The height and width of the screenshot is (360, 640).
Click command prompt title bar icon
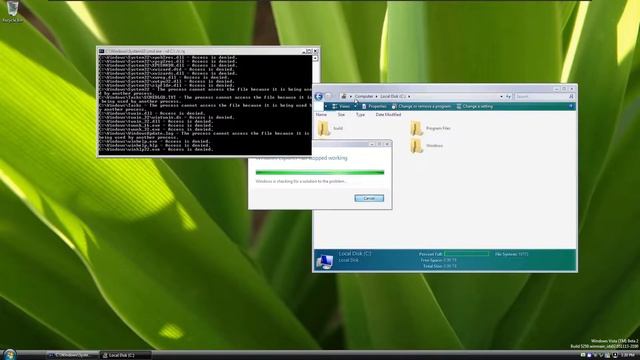pos(102,51)
